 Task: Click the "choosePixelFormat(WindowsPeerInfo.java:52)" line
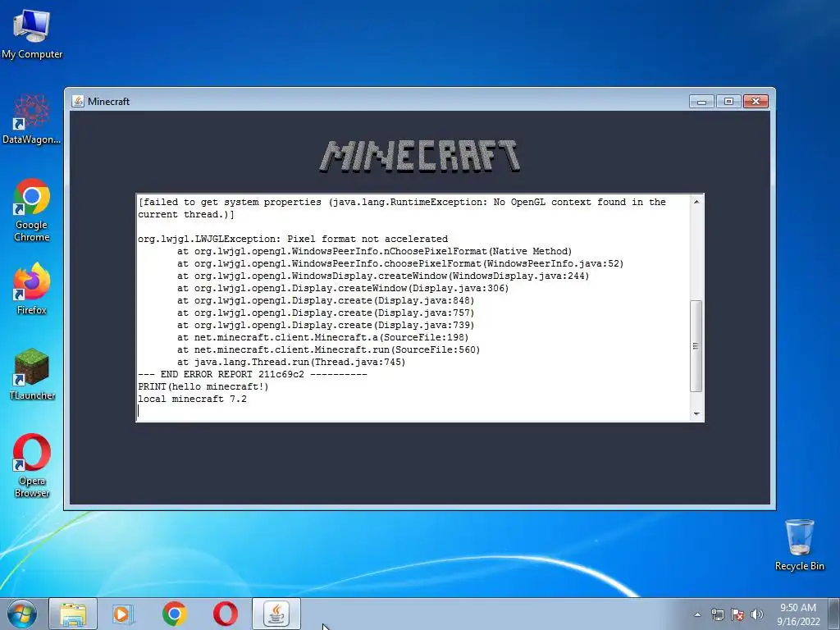coord(400,263)
